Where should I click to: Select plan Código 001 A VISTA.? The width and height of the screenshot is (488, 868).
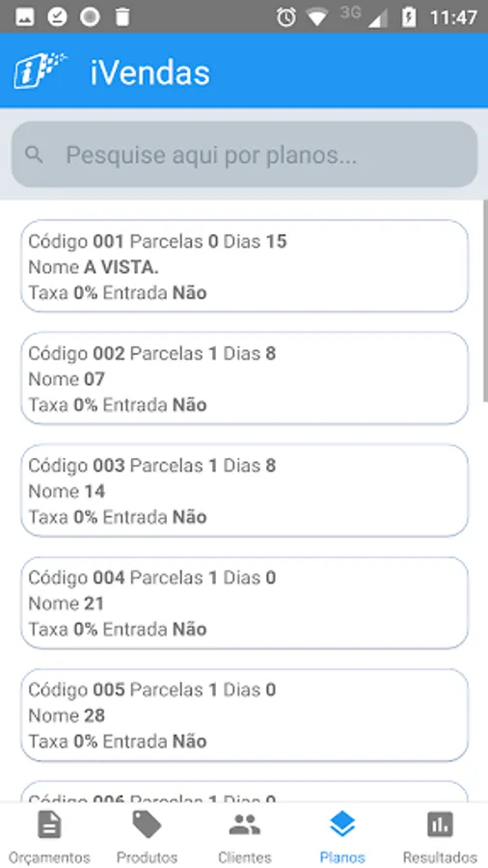coord(245,266)
